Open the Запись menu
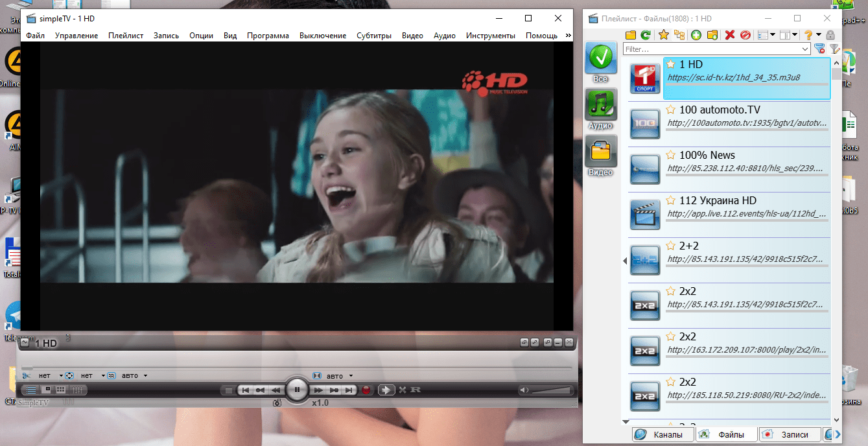This screenshot has height=446, width=868. click(166, 36)
